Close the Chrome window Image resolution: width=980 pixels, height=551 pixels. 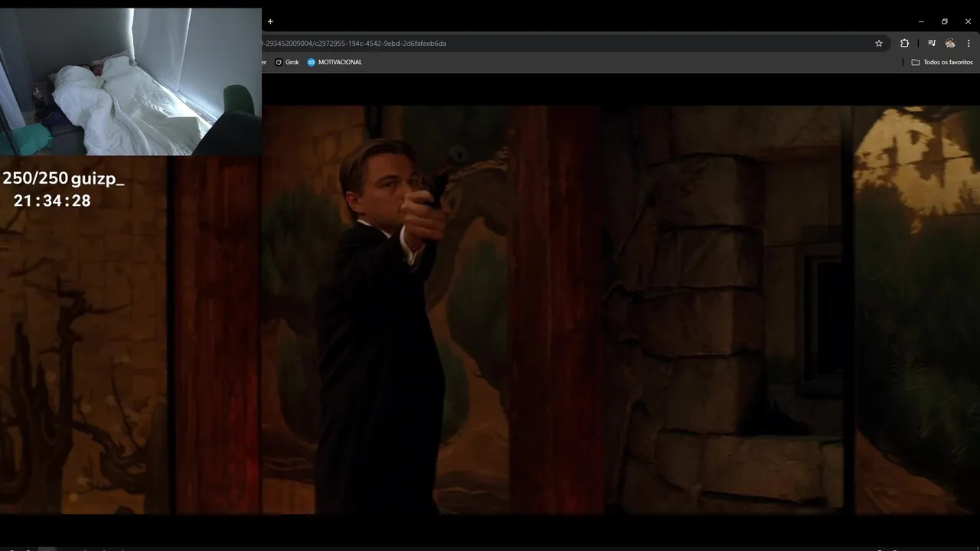coord(968,21)
